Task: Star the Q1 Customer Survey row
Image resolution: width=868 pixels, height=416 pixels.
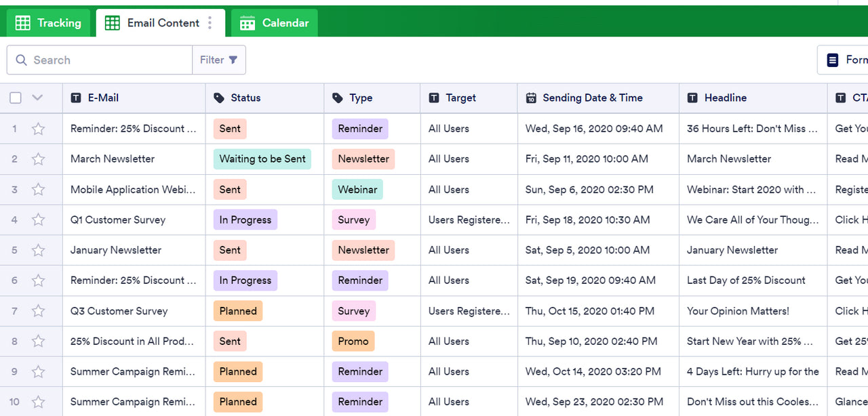Action: [x=38, y=220]
